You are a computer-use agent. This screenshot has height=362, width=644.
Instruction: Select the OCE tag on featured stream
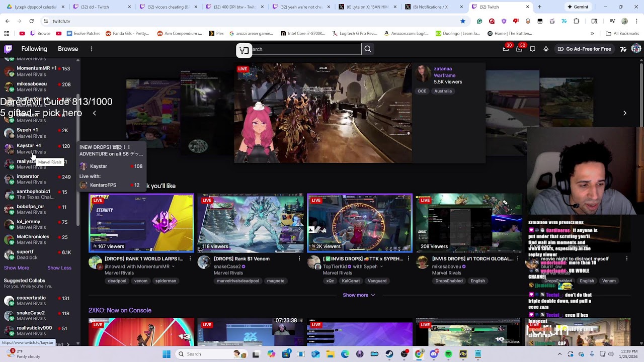422,91
